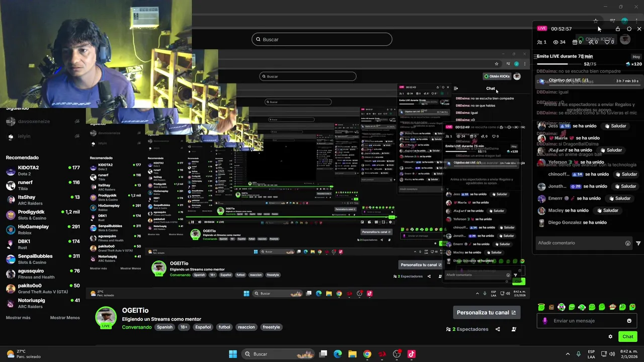Open runerf recommended channel

43,185
